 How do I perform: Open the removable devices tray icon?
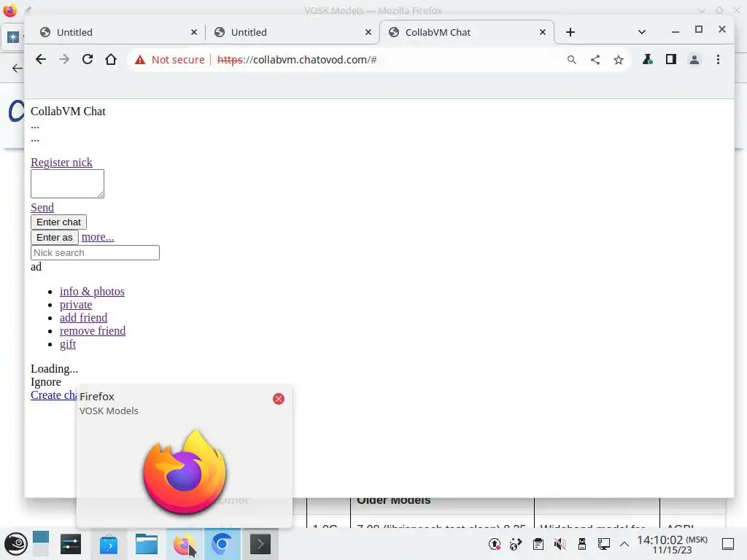click(x=581, y=544)
